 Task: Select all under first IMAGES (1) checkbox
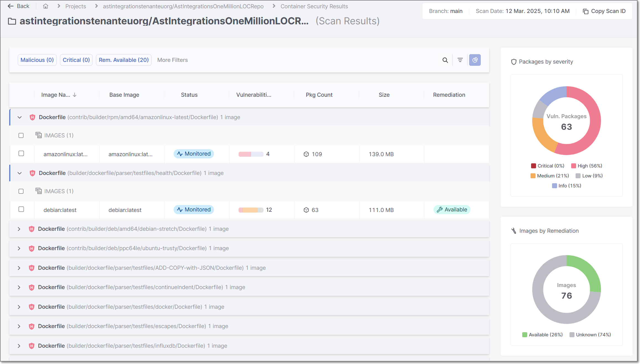21,135
